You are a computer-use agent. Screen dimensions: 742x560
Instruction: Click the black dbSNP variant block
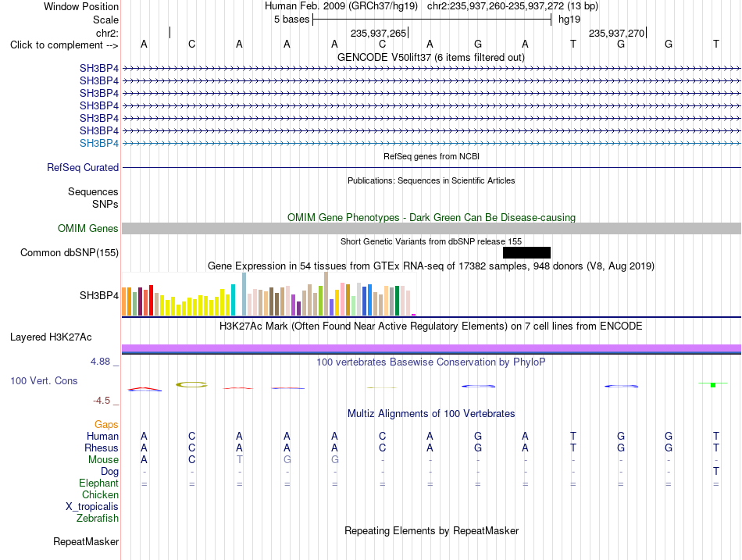[526, 252]
